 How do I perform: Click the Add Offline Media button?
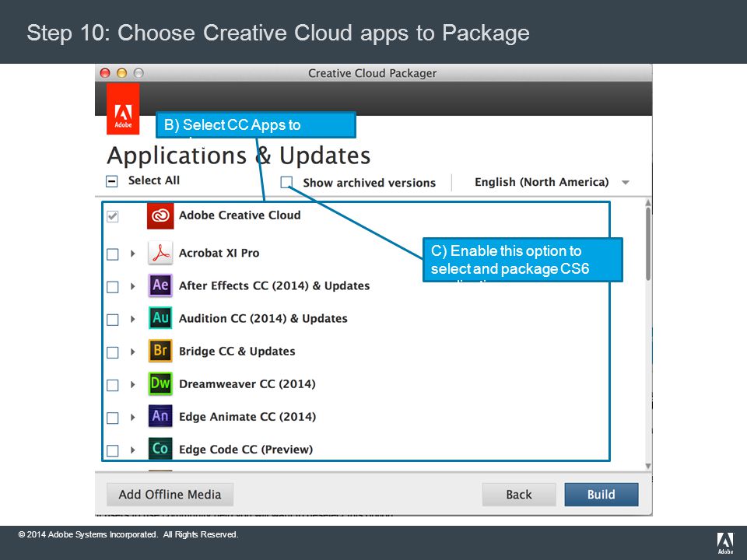tap(170, 495)
